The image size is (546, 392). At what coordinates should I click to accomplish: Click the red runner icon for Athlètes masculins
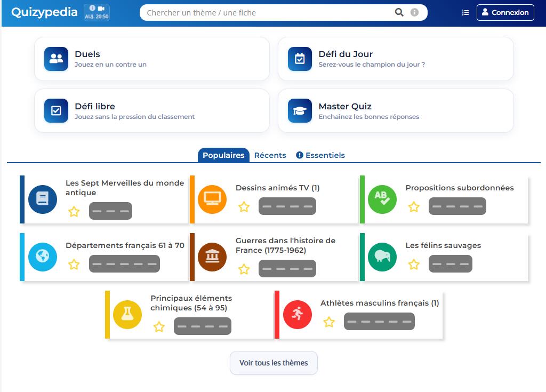[298, 314]
